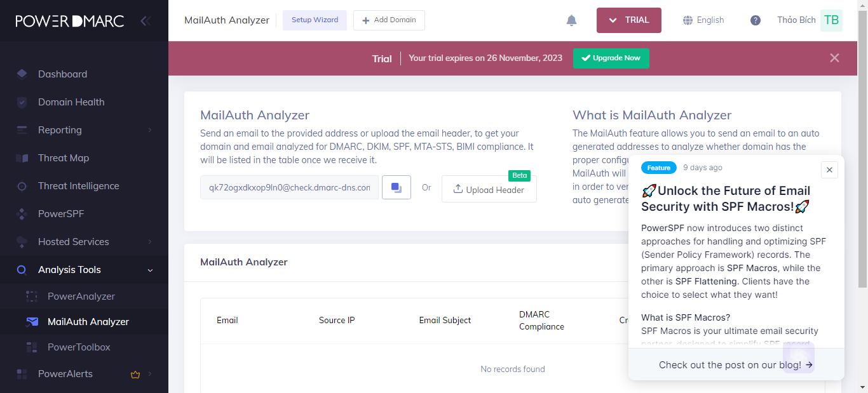Dismiss the trial expiry banner
This screenshot has width=868, height=393.
(x=834, y=58)
